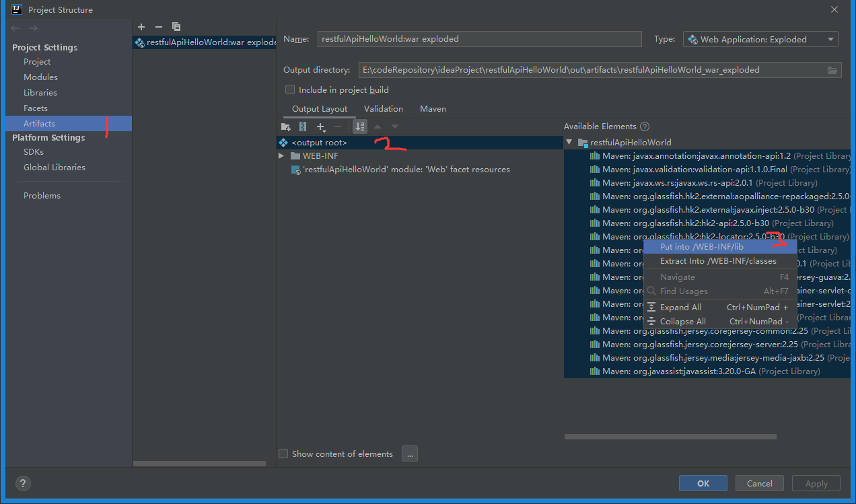The image size is (856, 504).
Task: Click the IntelliJ IDEA logo in title bar
Action: 17,9
